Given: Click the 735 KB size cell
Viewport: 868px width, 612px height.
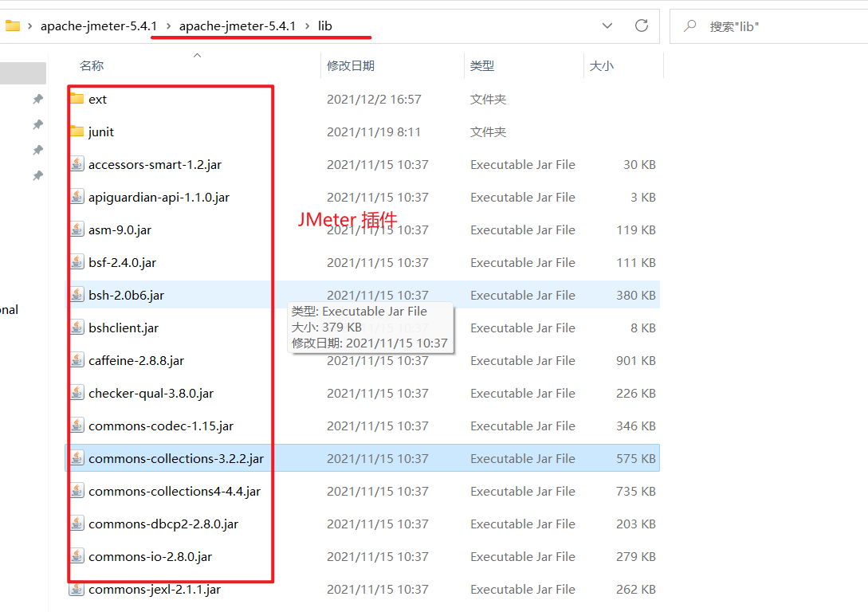Looking at the screenshot, I should coord(636,492).
